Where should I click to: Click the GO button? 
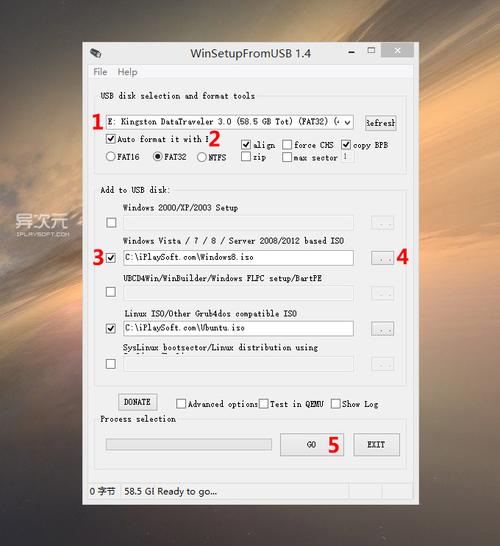312,445
